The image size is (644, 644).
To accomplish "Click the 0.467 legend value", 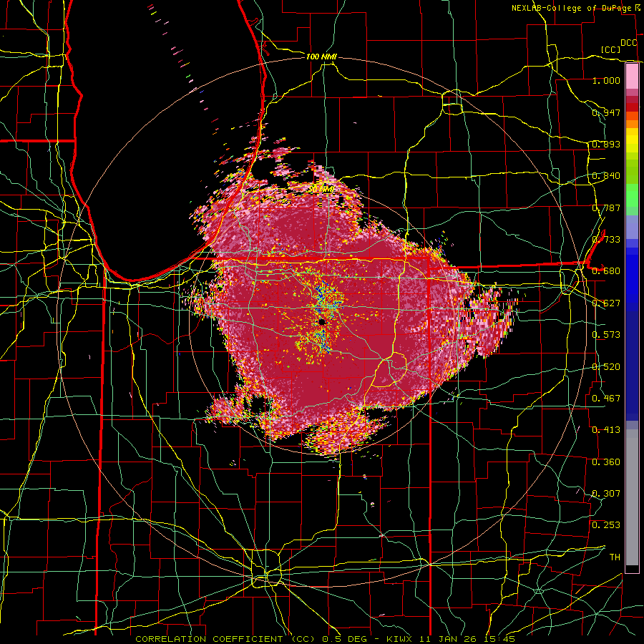I will coord(606,399).
